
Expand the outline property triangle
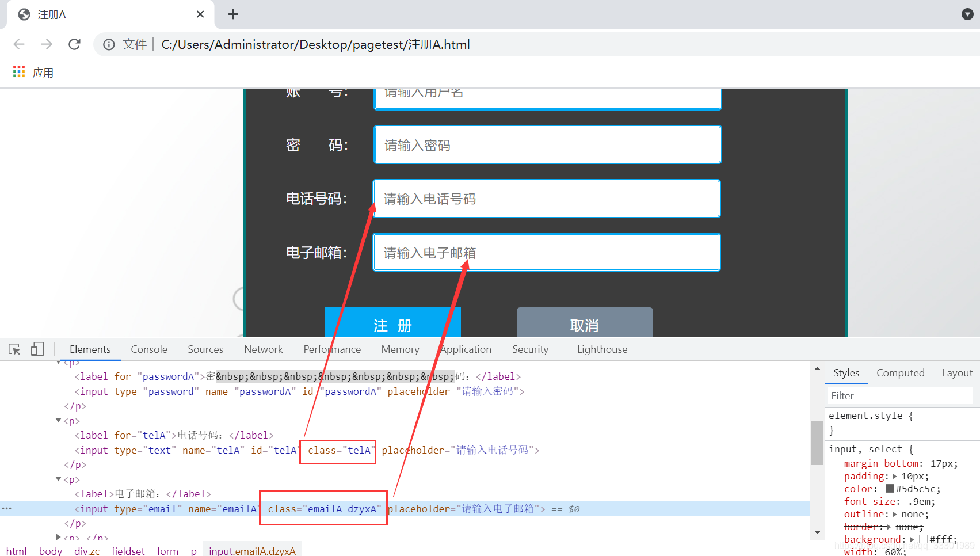(895, 515)
